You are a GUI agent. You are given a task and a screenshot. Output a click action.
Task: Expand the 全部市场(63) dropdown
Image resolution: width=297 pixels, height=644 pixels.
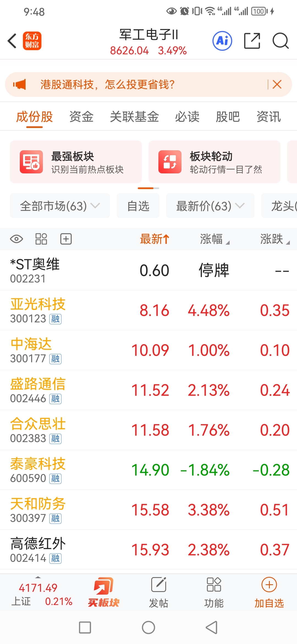click(x=60, y=206)
